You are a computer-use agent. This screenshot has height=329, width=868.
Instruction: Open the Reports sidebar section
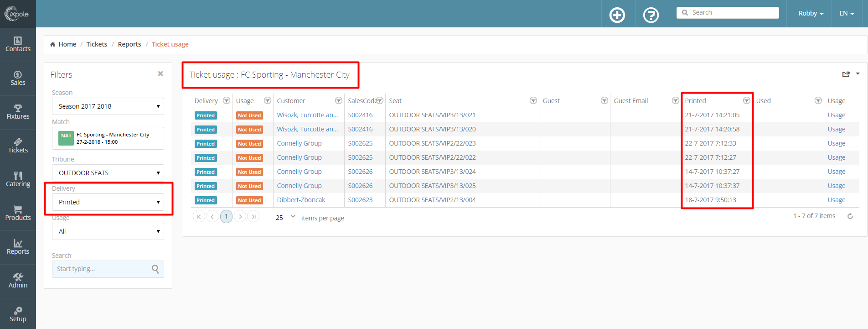18,247
